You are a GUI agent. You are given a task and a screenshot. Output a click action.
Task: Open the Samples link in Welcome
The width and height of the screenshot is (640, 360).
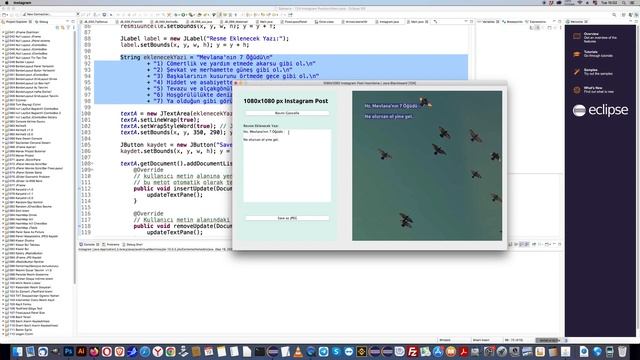point(590,70)
